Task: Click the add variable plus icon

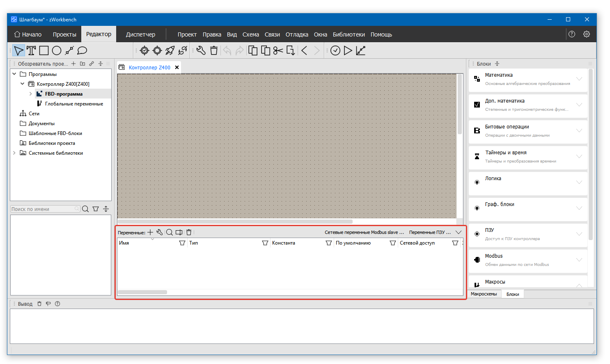Action: point(150,232)
